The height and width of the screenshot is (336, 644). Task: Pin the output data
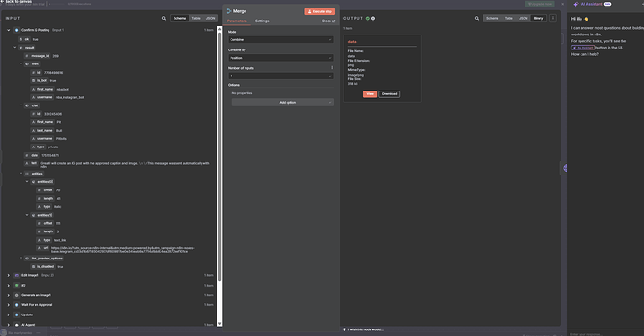click(553, 18)
